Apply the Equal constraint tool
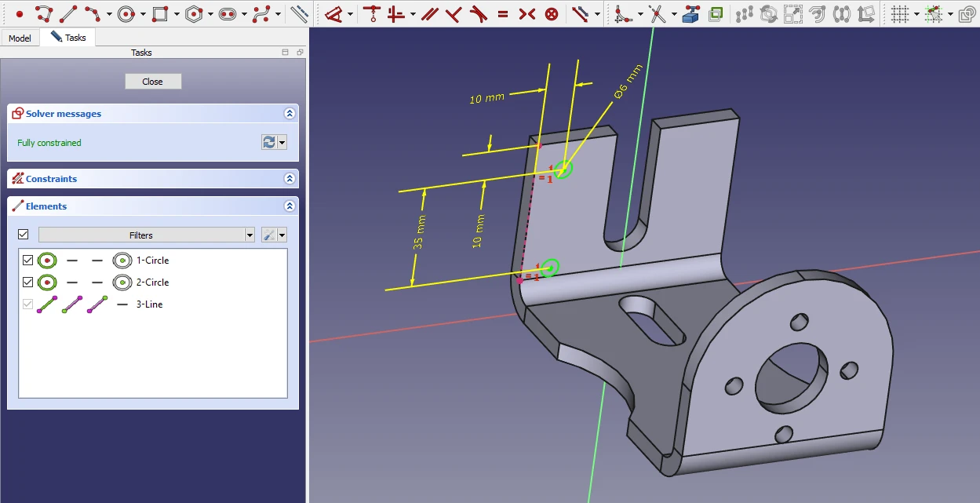 click(x=503, y=13)
